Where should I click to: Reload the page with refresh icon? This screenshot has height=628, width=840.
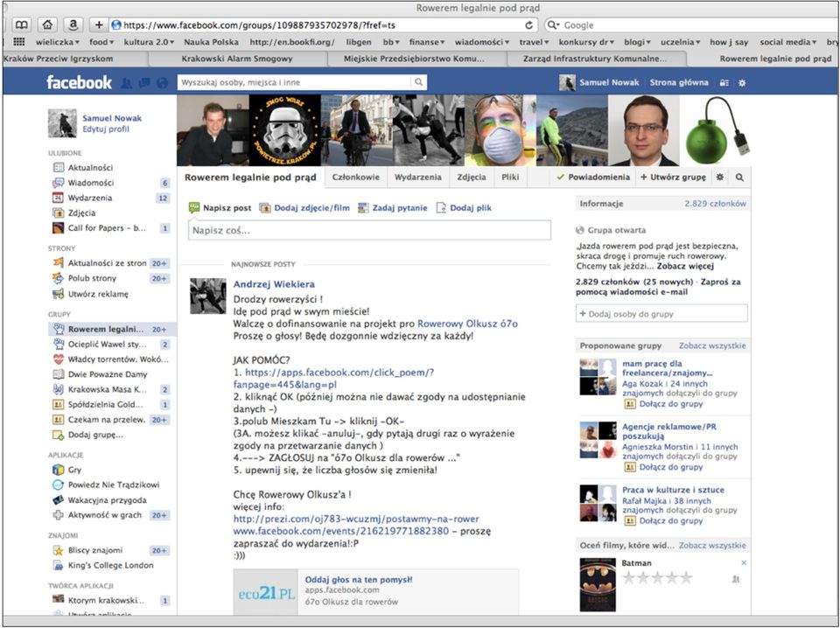pos(528,25)
